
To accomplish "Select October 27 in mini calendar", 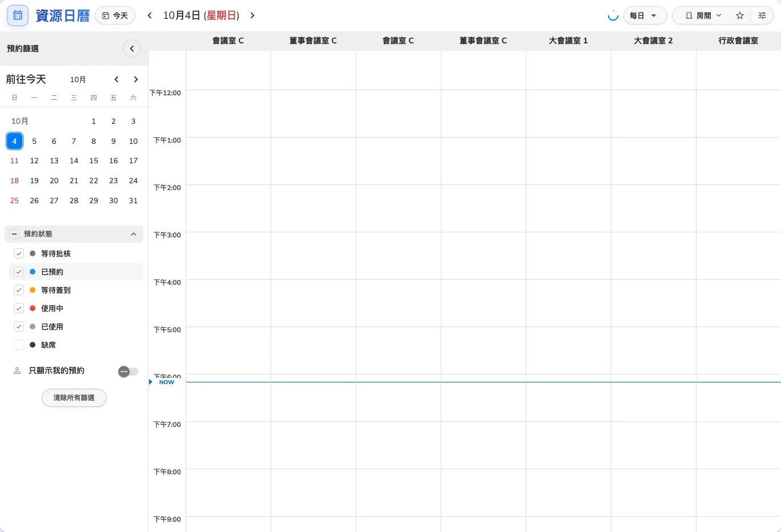I will pos(54,200).
